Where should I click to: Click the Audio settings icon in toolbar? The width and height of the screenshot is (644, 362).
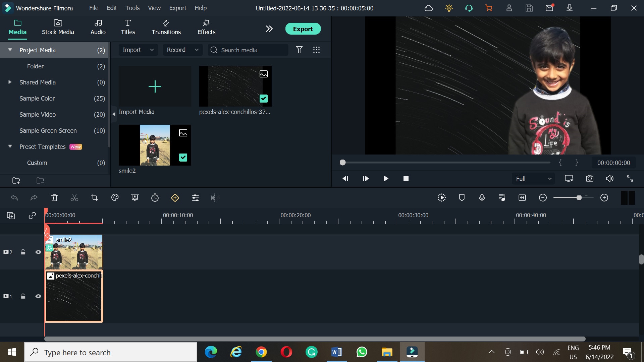216,197
